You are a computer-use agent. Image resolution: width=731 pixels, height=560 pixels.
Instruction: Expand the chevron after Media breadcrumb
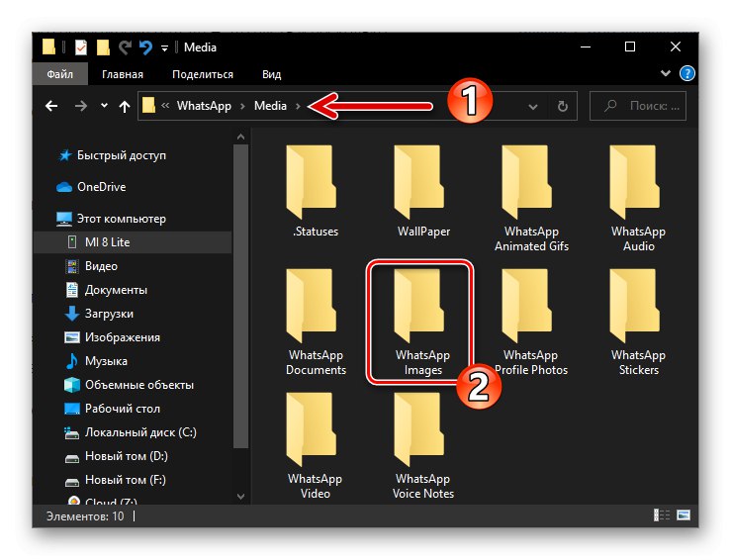298,106
